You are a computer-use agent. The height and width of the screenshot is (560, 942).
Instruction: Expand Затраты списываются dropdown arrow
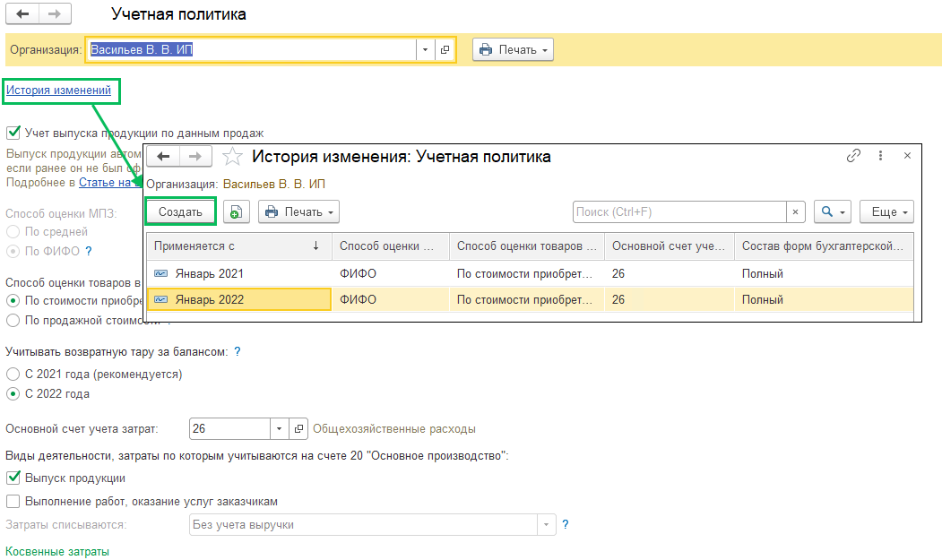click(x=546, y=524)
